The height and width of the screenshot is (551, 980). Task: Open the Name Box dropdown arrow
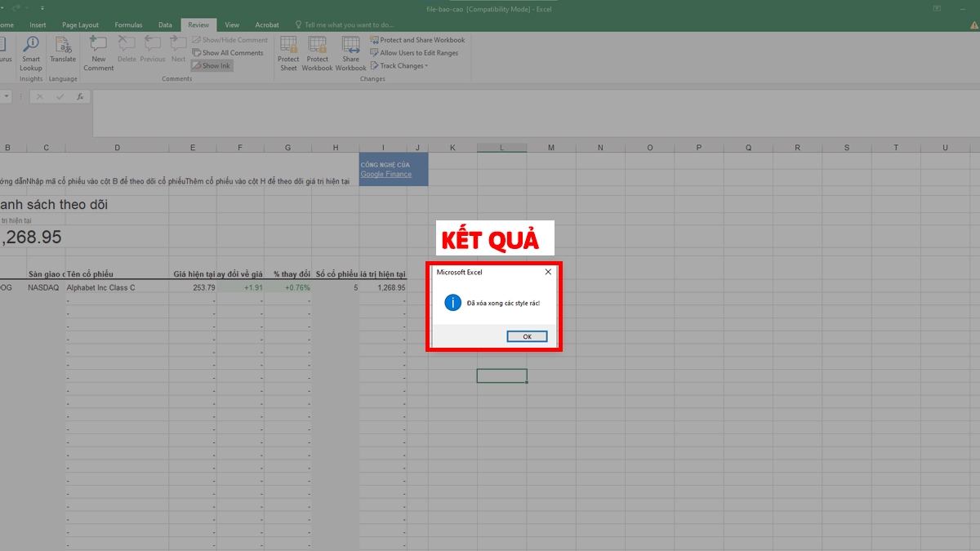[x=7, y=96]
